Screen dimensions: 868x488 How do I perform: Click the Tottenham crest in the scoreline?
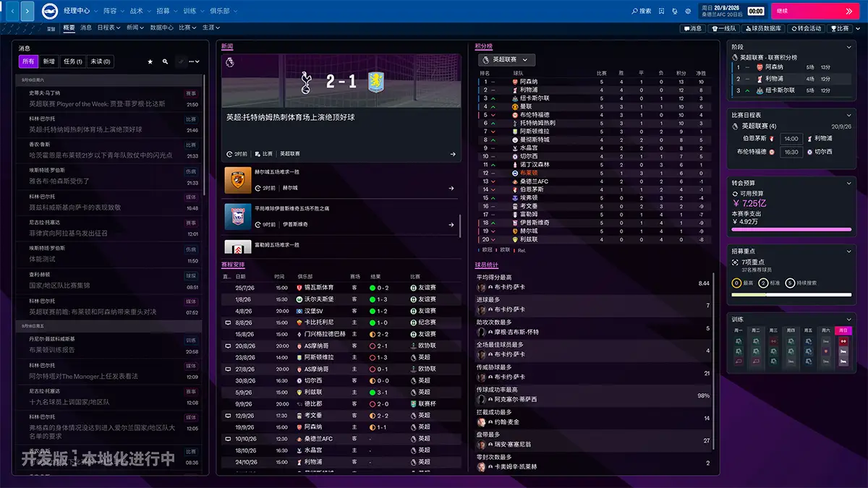click(307, 82)
